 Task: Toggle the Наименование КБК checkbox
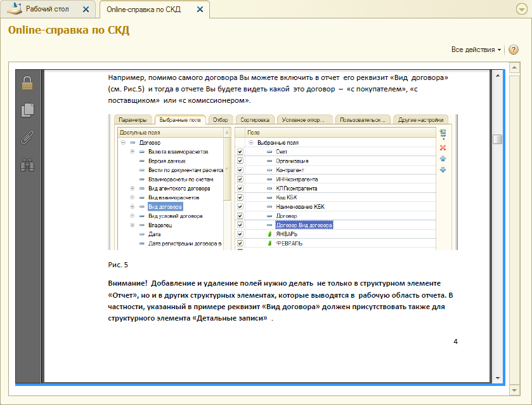click(x=240, y=206)
